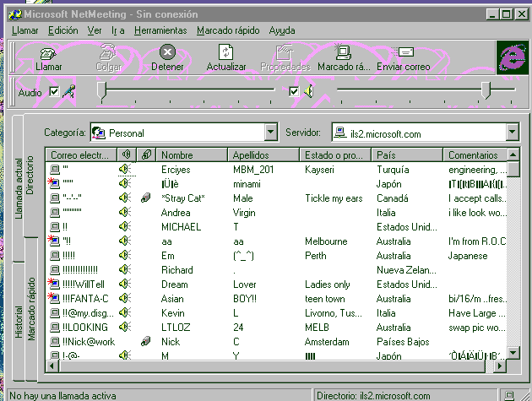Click the Enviar correo envelope icon

(x=403, y=51)
